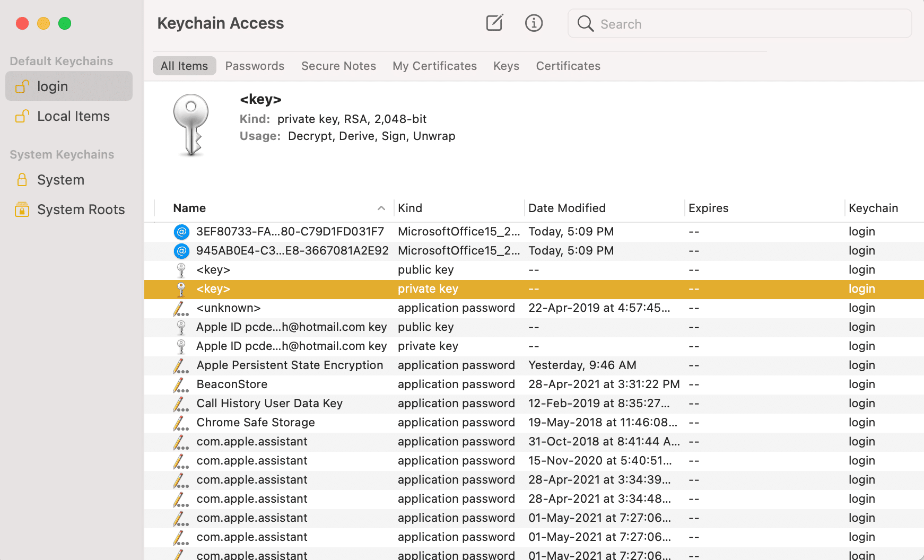Click the pencil icon next to BeaconStore

click(x=181, y=384)
